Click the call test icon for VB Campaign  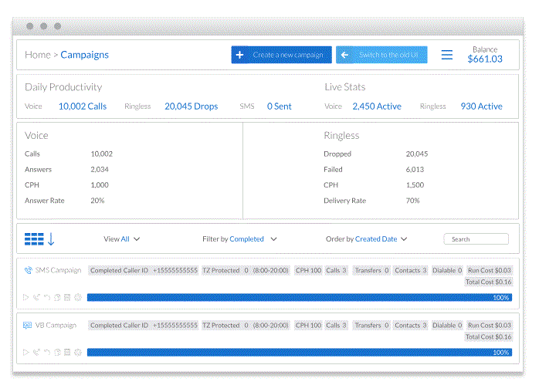point(36,352)
